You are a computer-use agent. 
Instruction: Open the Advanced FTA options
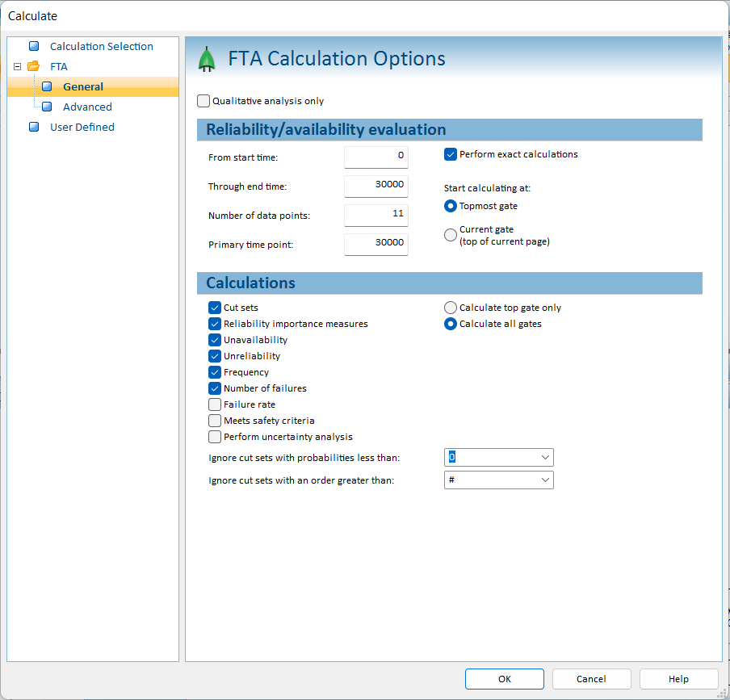(x=87, y=107)
